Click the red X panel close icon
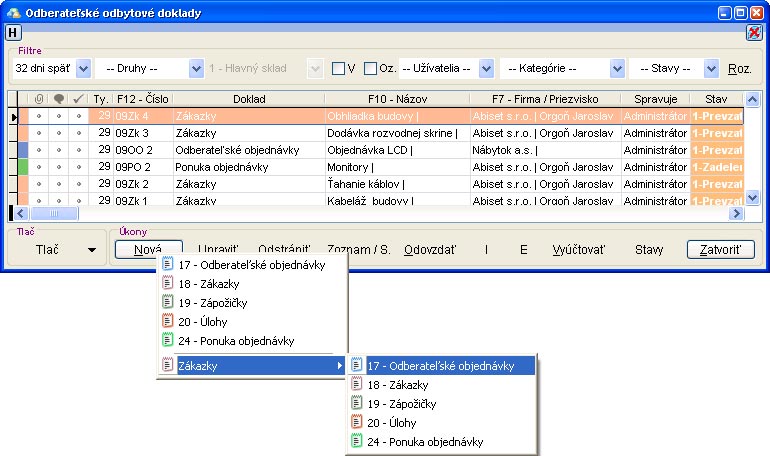This screenshot has height=456, width=770. pyautogui.click(x=754, y=33)
